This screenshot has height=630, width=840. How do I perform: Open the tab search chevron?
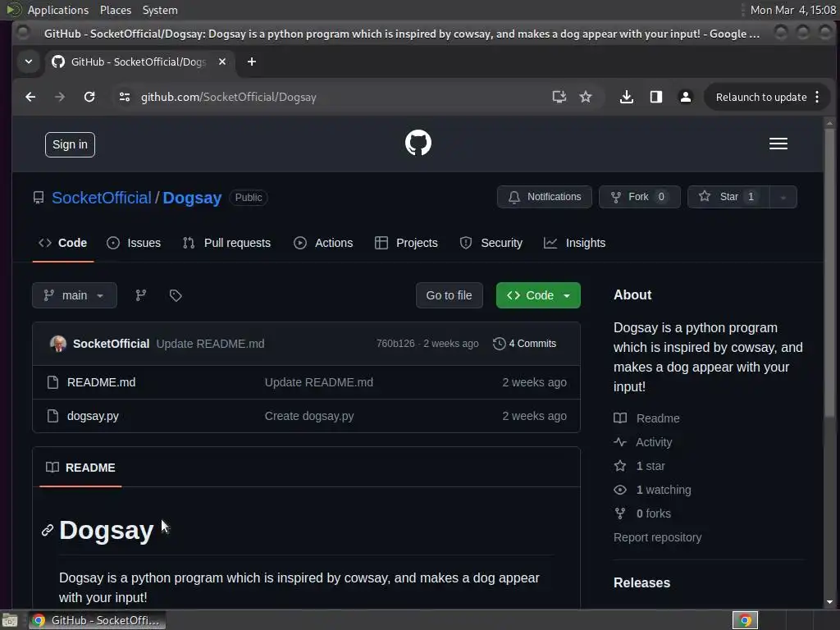(x=29, y=62)
